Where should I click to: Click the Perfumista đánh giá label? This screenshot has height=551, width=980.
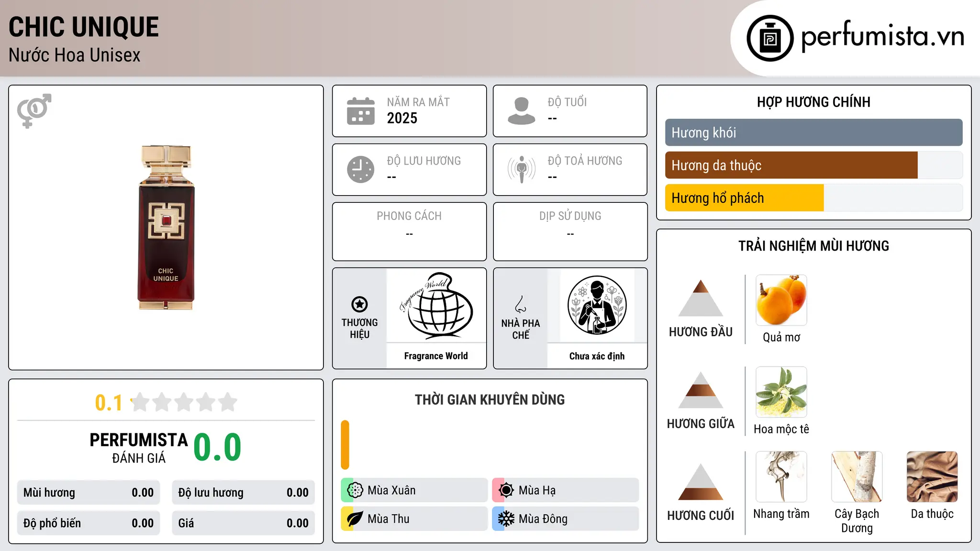point(139,448)
